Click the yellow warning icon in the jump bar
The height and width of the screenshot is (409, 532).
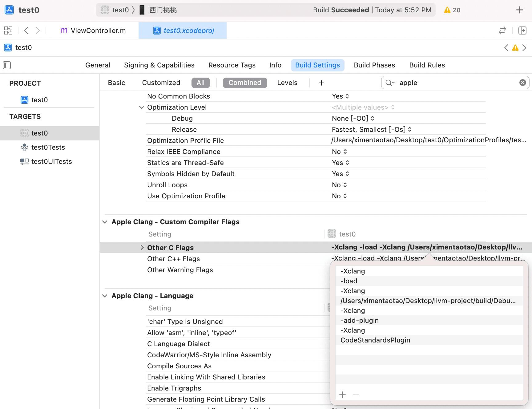(x=515, y=48)
